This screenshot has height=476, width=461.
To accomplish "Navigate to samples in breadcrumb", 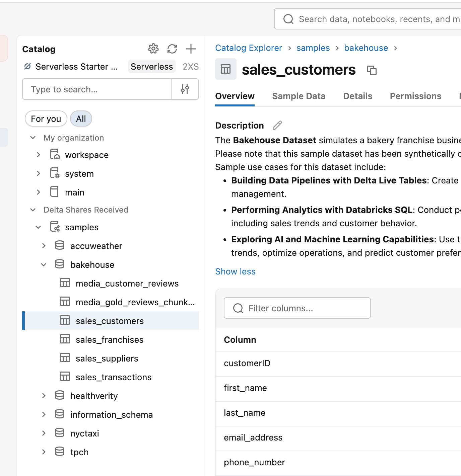I will [313, 48].
